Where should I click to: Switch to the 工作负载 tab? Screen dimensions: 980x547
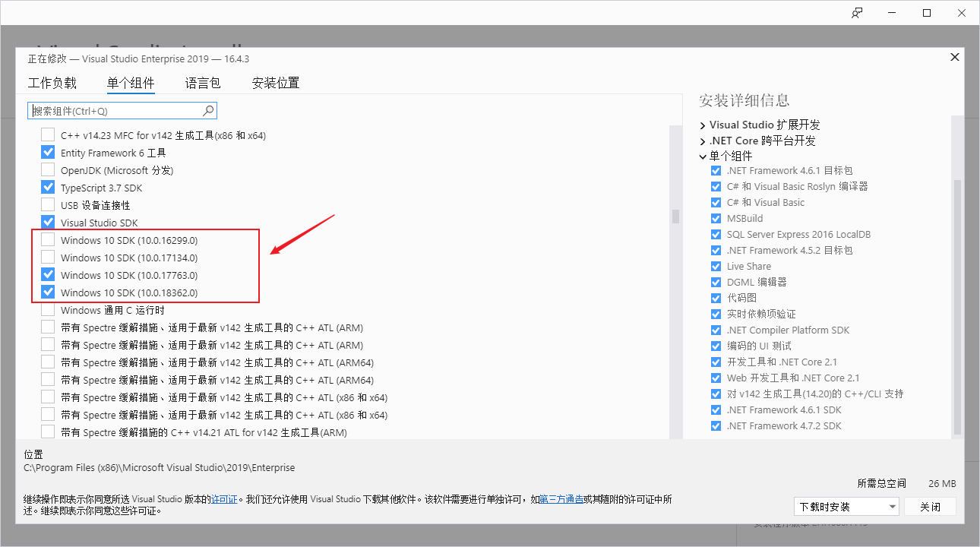52,84
